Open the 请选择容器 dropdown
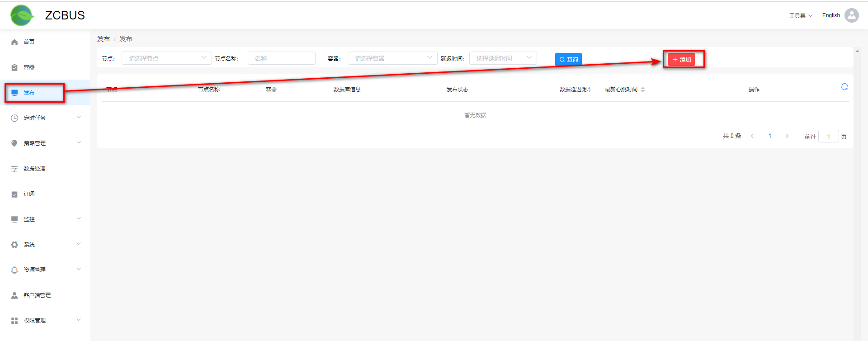The width and height of the screenshot is (868, 341). coord(392,58)
